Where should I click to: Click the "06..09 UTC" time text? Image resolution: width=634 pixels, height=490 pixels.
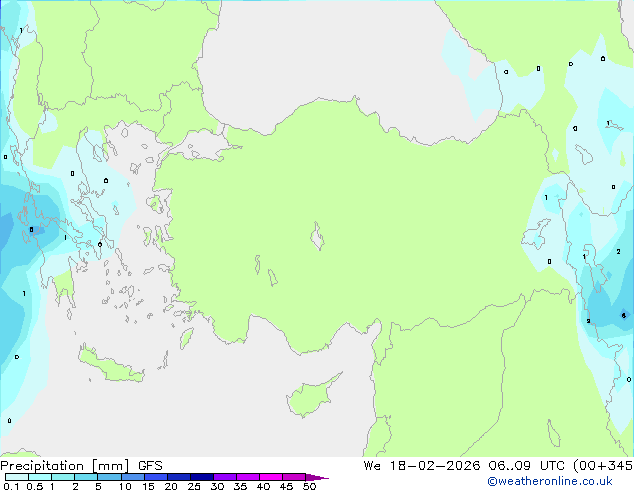pos(528,466)
